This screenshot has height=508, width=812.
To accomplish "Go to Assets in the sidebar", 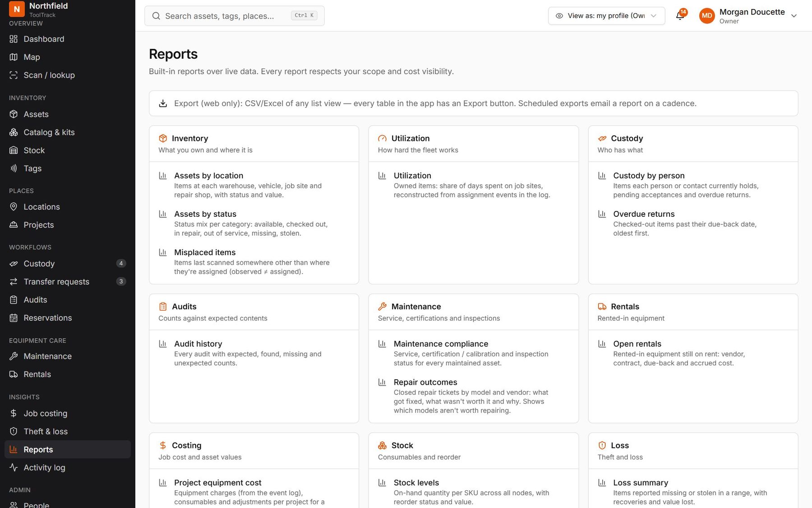I will [x=68, y=114].
